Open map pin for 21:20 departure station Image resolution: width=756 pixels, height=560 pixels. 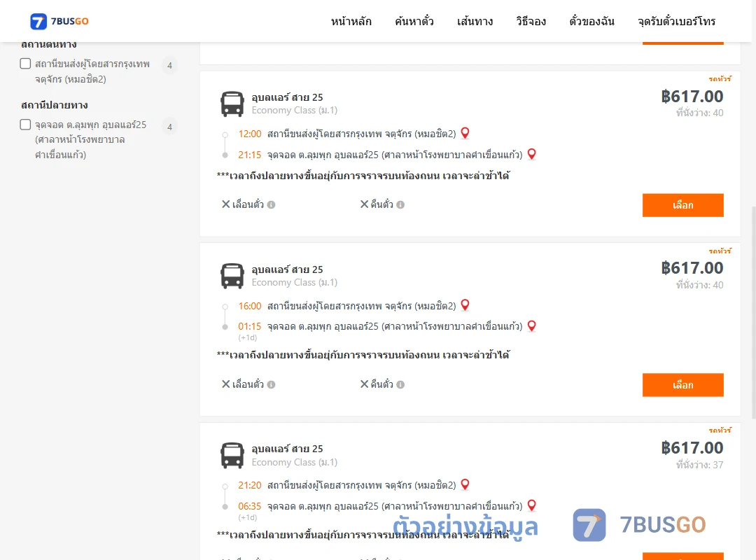pyautogui.click(x=465, y=485)
